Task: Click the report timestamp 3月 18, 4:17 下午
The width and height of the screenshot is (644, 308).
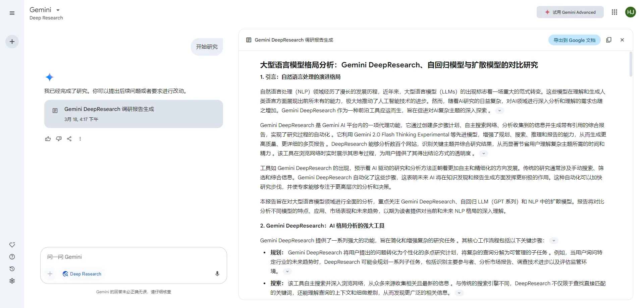Action: pyautogui.click(x=82, y=119)
